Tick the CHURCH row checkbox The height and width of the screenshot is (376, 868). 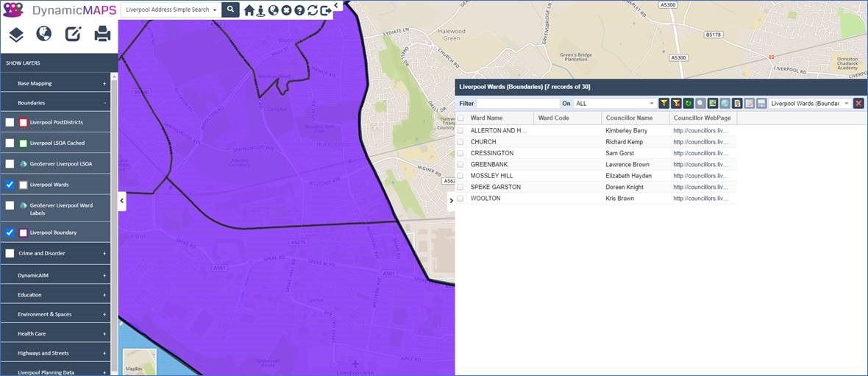(x=460, y=142)
